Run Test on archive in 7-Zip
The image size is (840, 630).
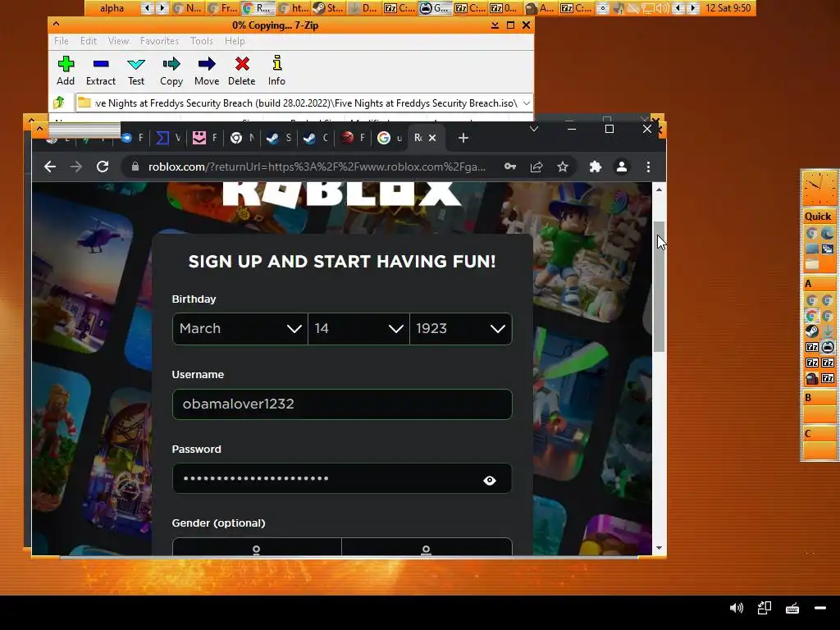(x=136, y=71)
